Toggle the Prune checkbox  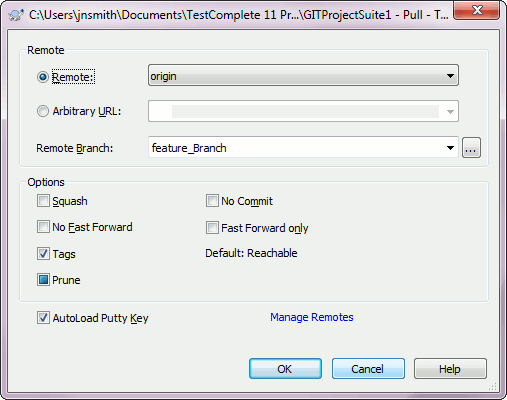43,280
